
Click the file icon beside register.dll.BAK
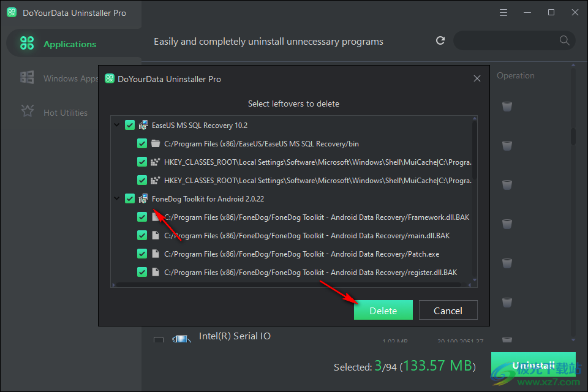(x=155, y=272)
